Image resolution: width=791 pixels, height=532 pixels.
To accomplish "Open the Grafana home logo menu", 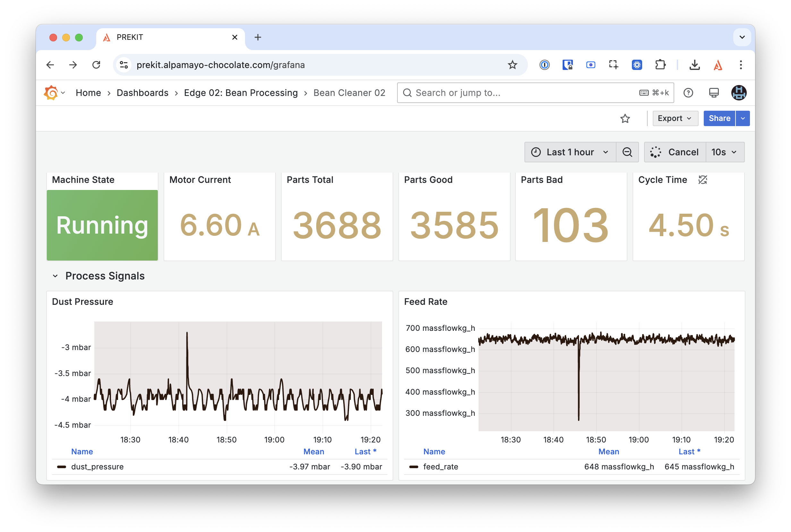I will click(x=52, y=93).
